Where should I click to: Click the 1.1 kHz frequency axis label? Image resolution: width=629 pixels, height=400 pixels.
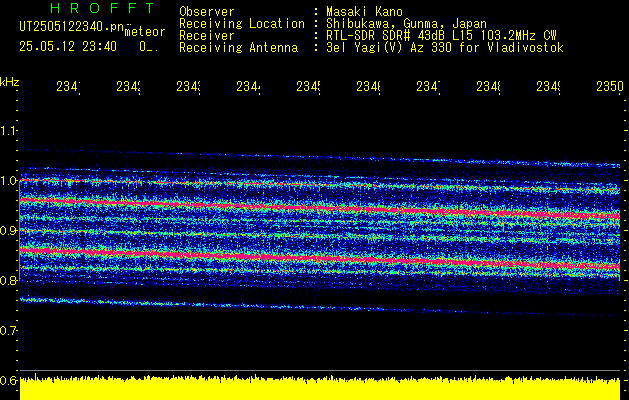coord(8,130)
